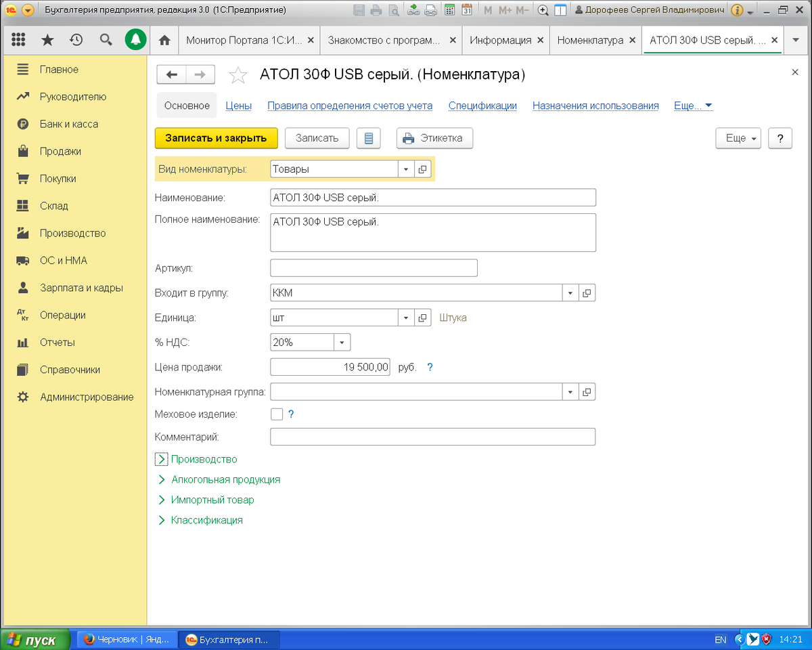The width and height of the screenshot is (812, 650).
Task: Open the Единица open-form icon
Action: [x=422, y=318]
